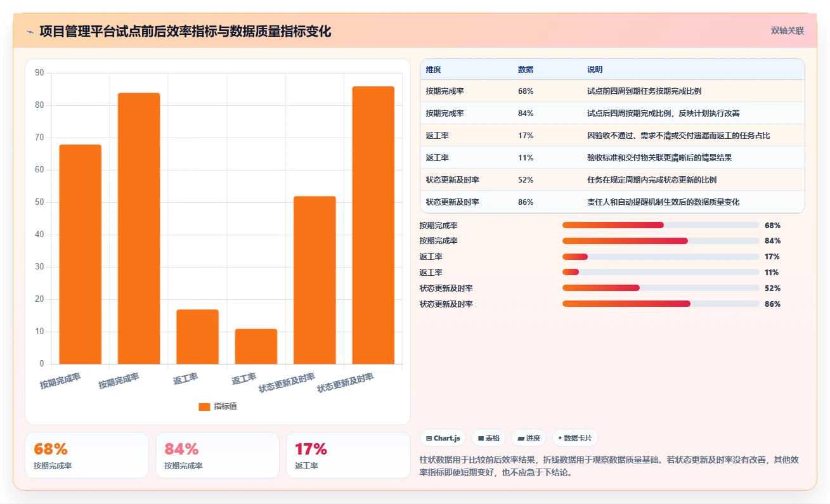This screenshot has width=830, height=504.
Task: Click the 双轴关联 label in the header
Action: click(x=788, y=31)
